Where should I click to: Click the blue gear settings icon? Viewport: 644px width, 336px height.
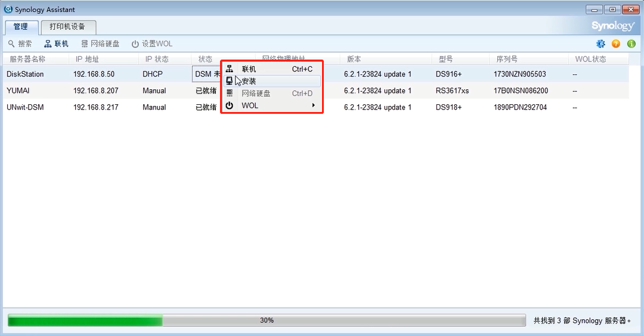click(600, 44)
